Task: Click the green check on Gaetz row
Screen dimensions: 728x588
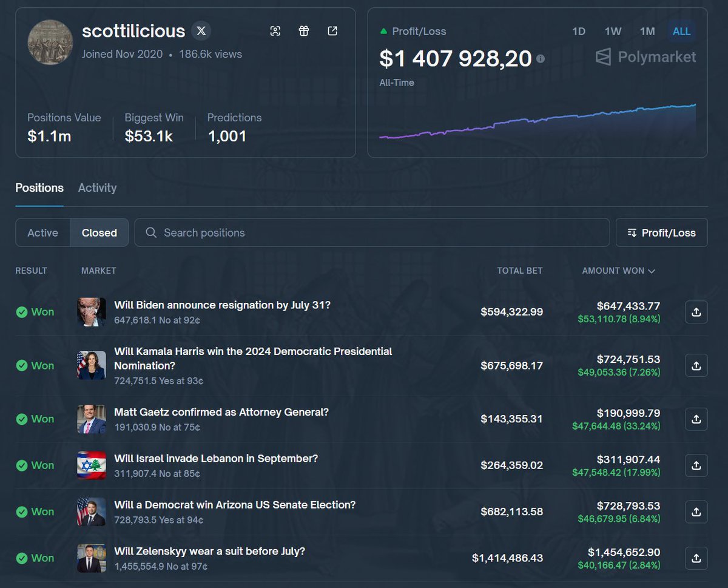Action: [22, 419]
